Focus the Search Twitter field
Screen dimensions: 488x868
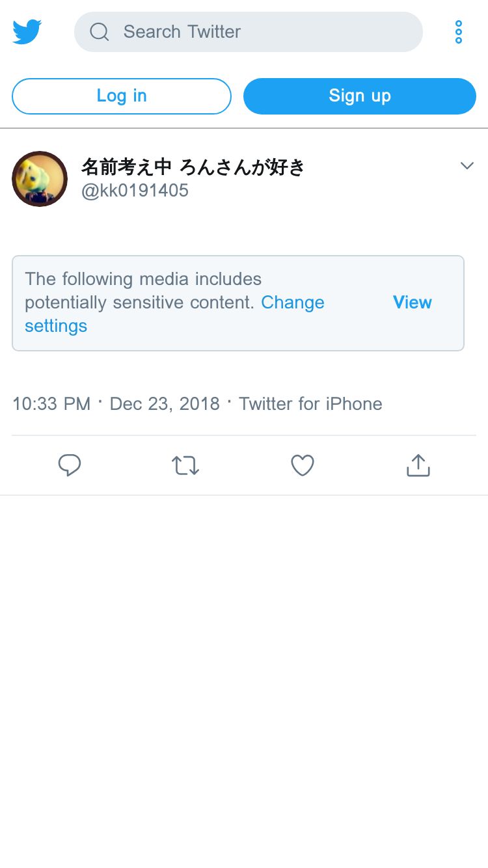[x=260, y=32]
